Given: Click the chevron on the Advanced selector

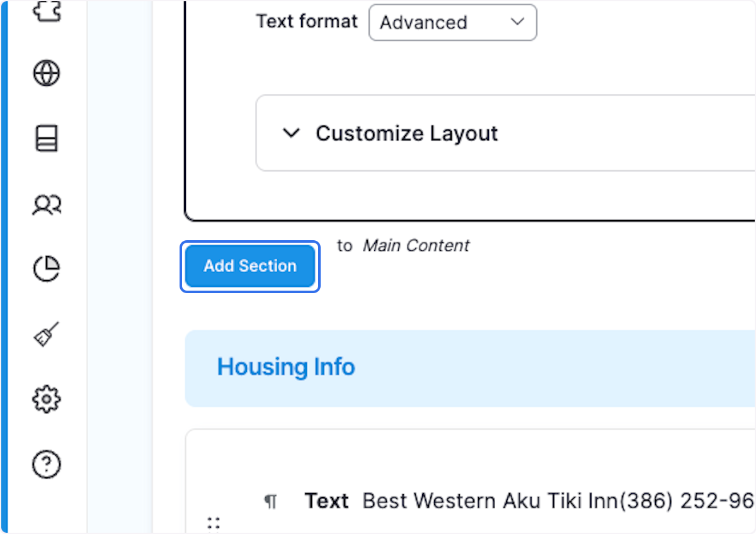Looking at the screenshot, I should pos(518,22).
